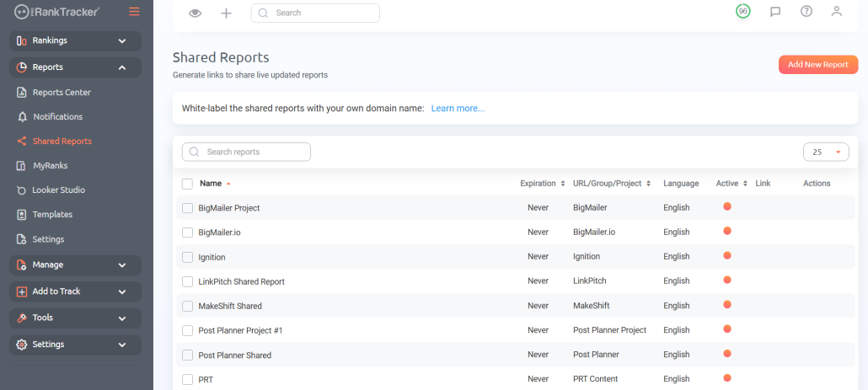Click the RankTracker logo

[x=57, y=11]
